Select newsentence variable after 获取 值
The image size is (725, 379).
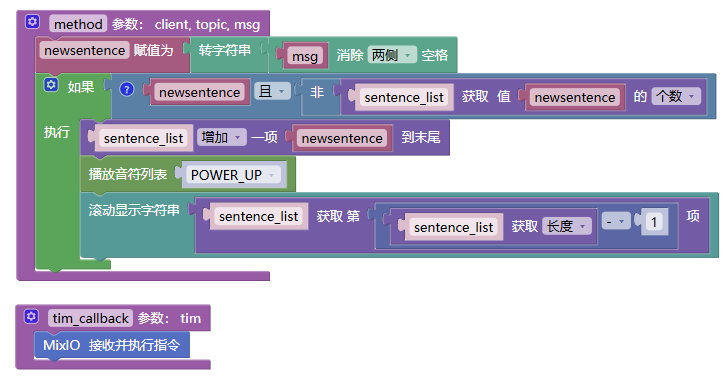click(575, 97)
